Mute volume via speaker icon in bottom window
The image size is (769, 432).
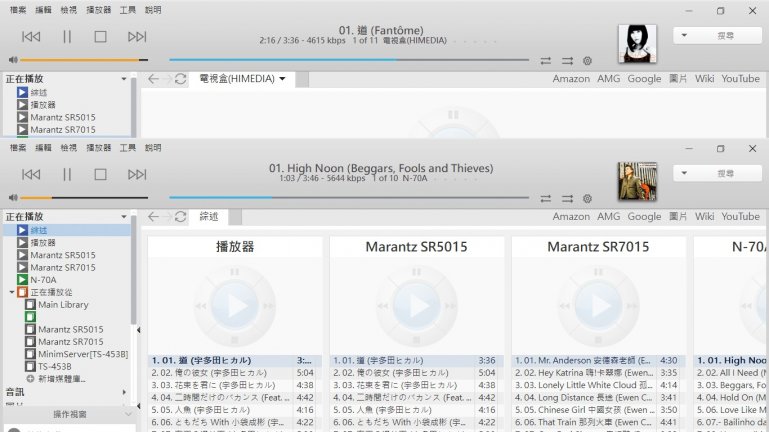click(13, 198)
